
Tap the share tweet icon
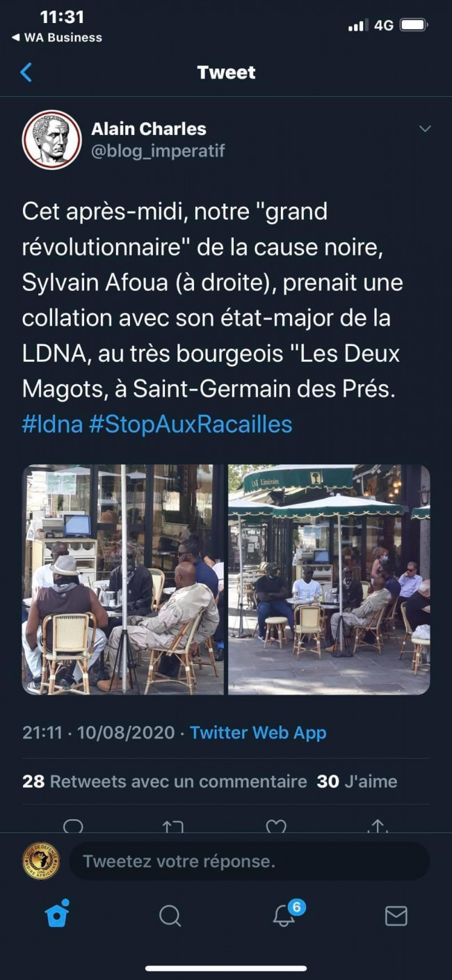(x=378, y=826)
